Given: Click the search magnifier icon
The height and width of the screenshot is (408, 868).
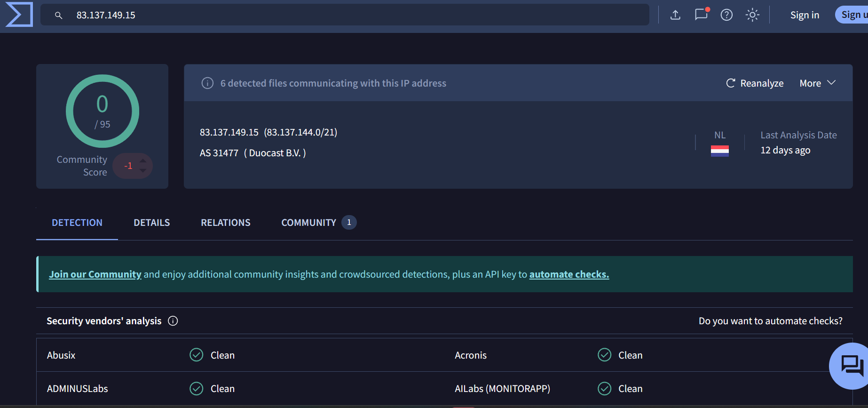Looking at the screenshot, I should pyautogui.click(x=59, y=16).
